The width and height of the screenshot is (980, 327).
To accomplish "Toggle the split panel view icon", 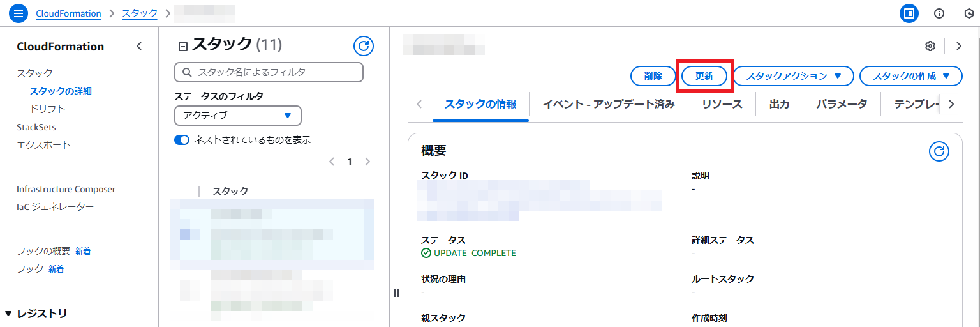I will point(909,13).
